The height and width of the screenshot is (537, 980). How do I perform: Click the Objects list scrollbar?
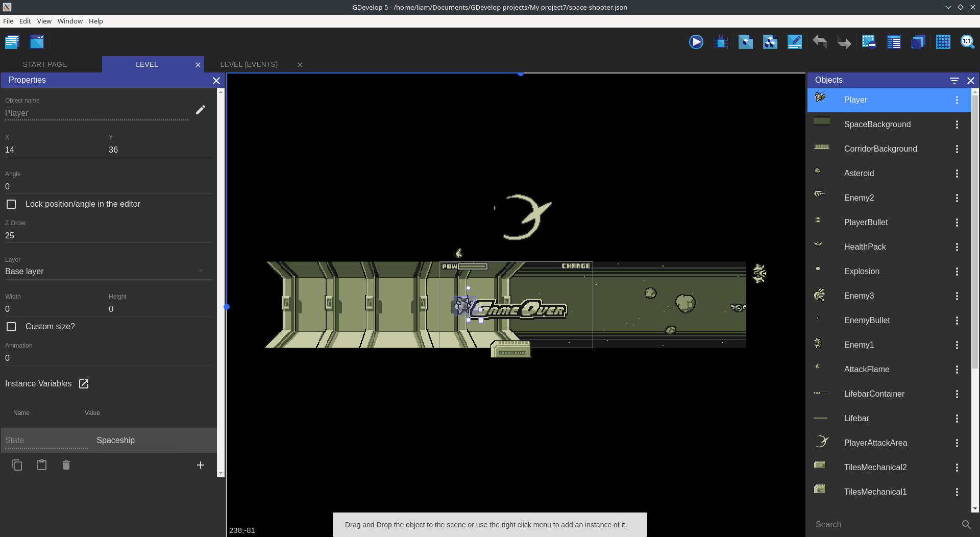975,232
